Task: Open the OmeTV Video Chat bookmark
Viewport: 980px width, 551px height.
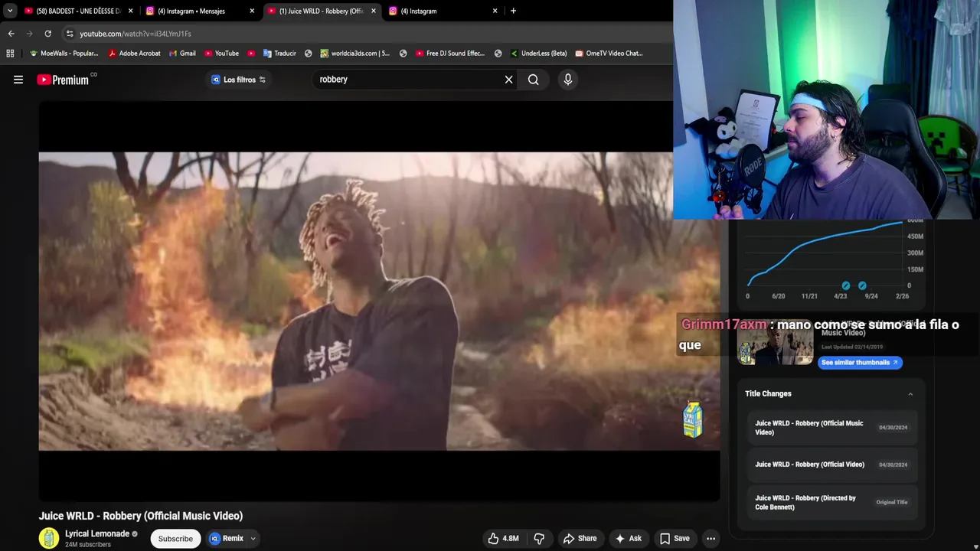Action: tap(609, 54)
